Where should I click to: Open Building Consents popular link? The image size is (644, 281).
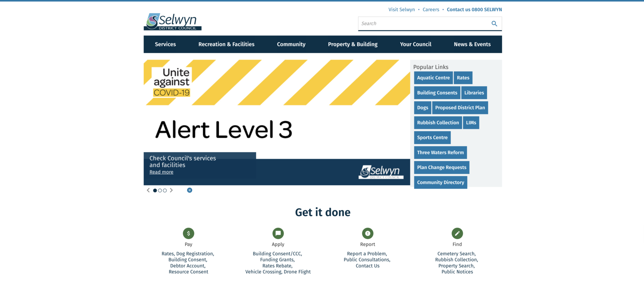click(437, 93)
